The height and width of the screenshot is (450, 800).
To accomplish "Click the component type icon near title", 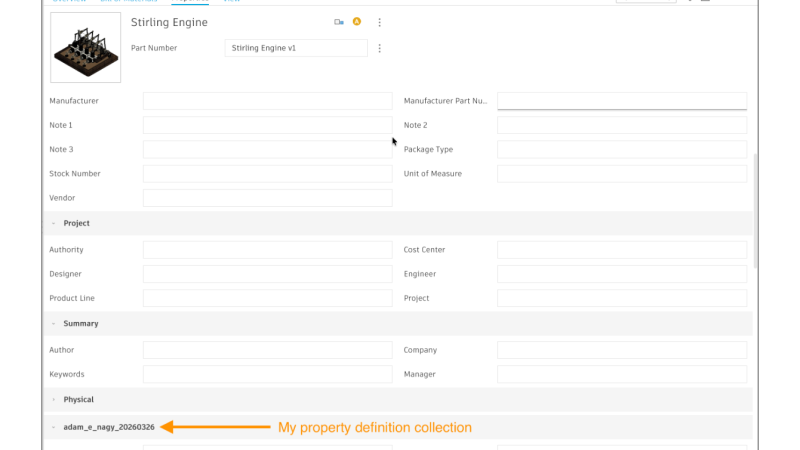I will pos(339,22).
